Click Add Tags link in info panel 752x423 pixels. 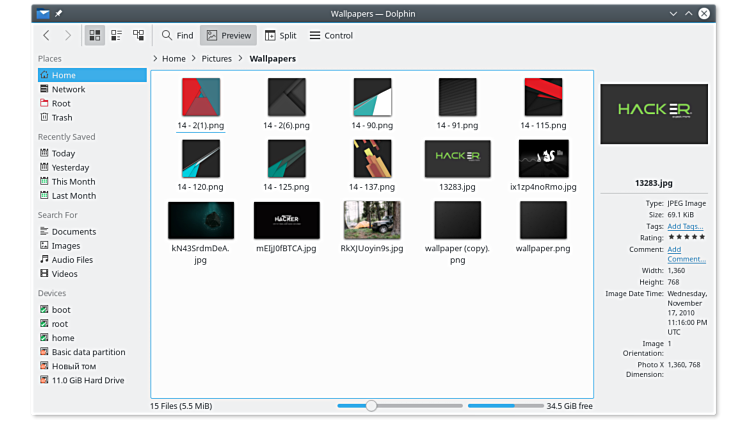(x=685, y=226)
